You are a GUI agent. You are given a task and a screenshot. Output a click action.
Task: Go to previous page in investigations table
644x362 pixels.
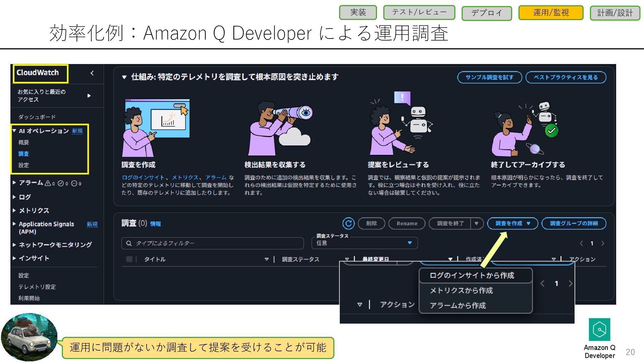pos(581,243)
